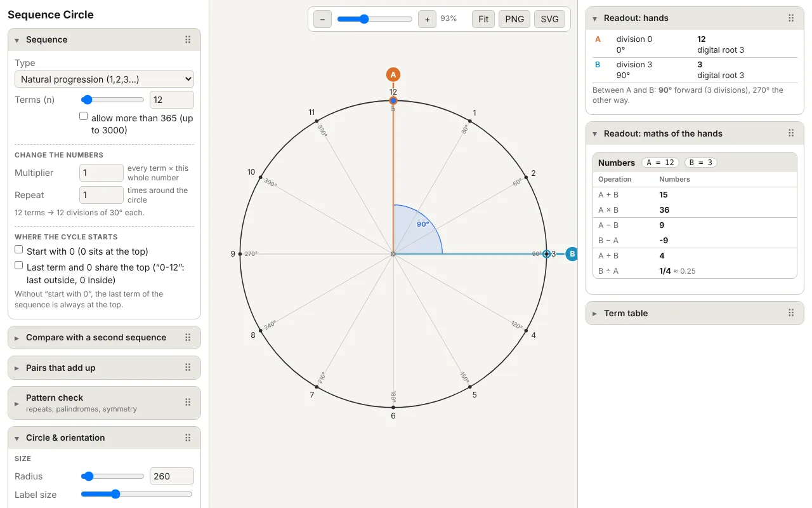This screenshot has width=812, height=508.
Task: Zoom in with the plus button
Action: [x=427, y=19]
